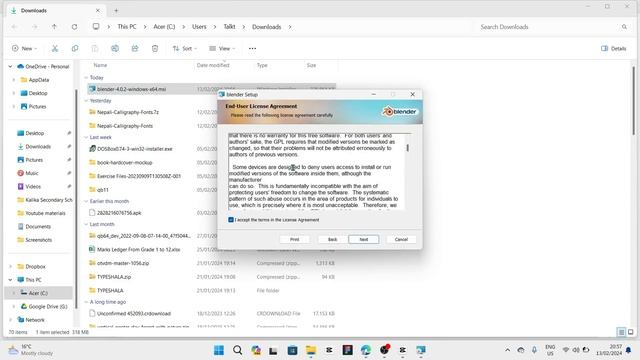Viewport: 640px width, 360px height.
Task: Open the notification bell in tray
Action: pyautogui.click(x=629, y=350)
